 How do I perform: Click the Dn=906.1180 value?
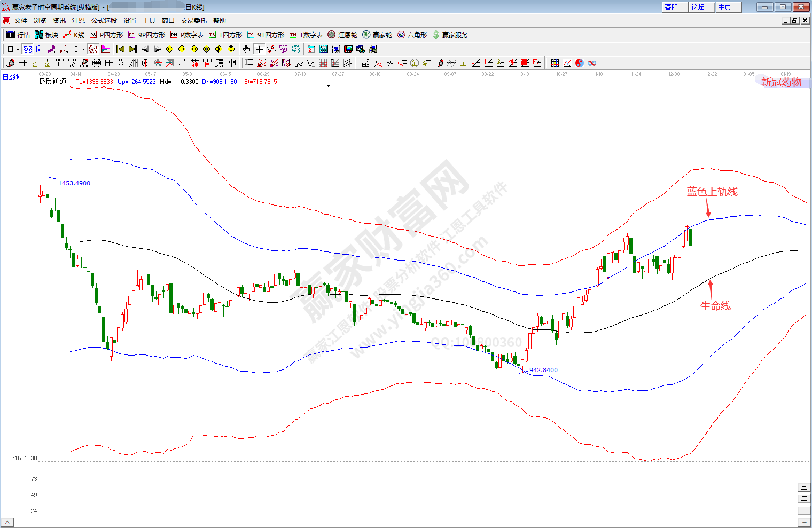tap(220, 82)
